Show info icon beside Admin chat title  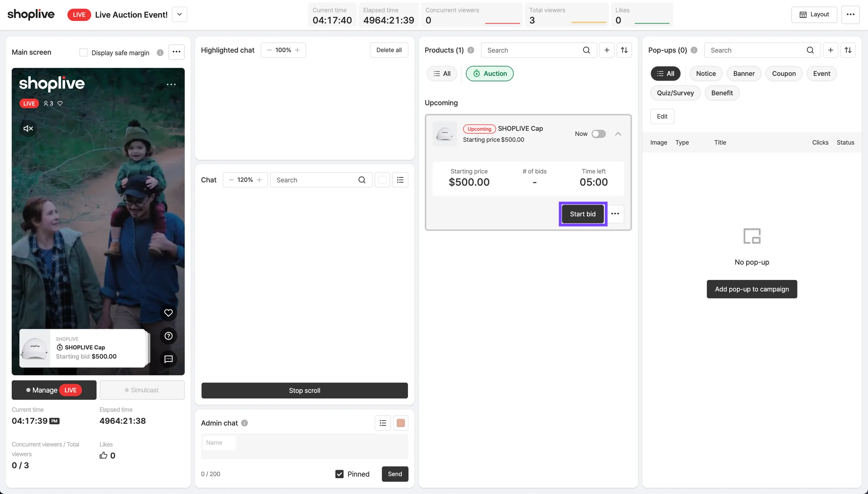[244, 423]
